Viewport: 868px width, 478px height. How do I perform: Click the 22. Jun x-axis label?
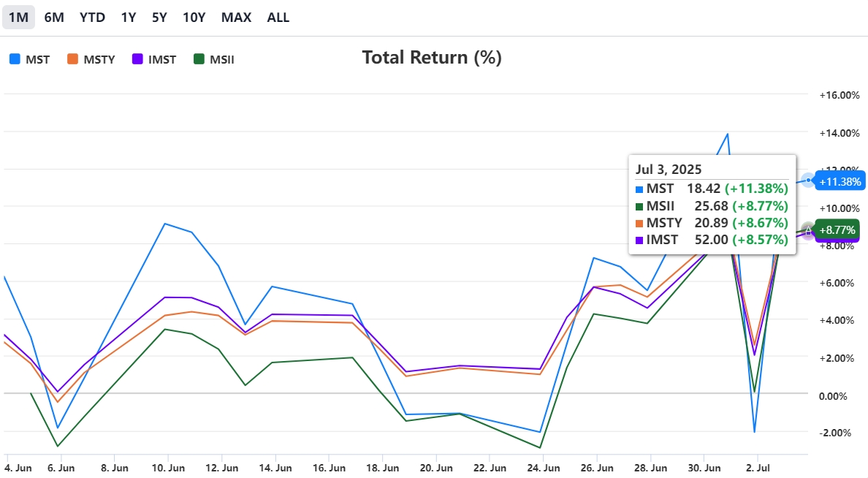pyautogui.click(x=490, y=468)
